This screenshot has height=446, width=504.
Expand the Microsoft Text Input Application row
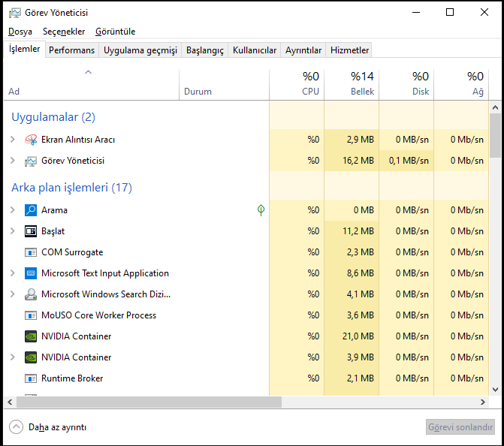click(x=12, y=273)
